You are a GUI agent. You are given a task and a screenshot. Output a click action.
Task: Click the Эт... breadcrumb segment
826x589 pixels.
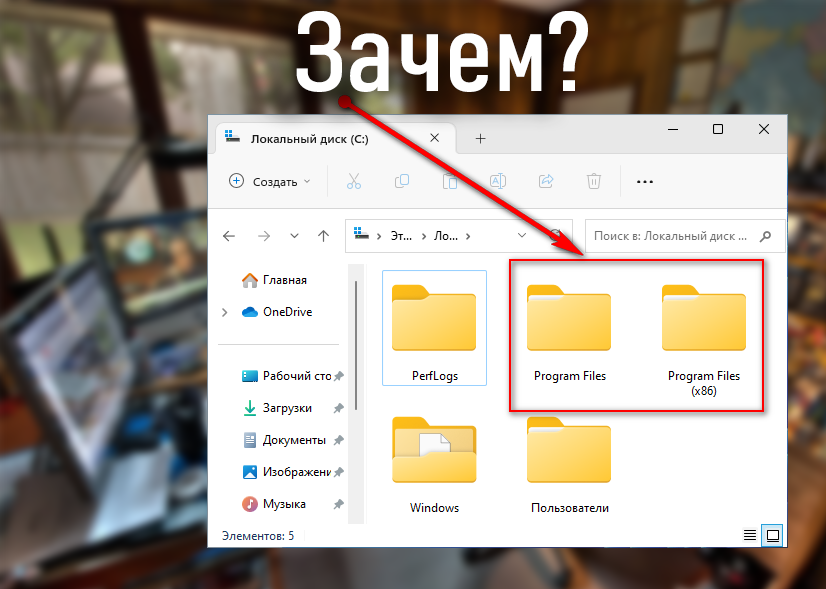coord(401,236)
